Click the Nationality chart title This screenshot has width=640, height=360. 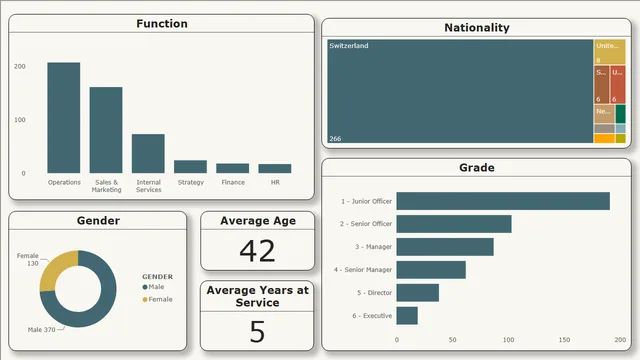(477, 28)
